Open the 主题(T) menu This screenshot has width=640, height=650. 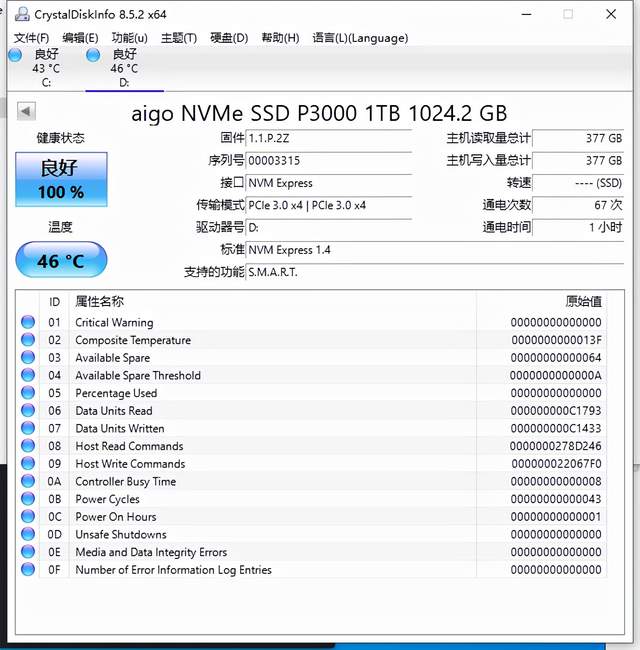179,38
